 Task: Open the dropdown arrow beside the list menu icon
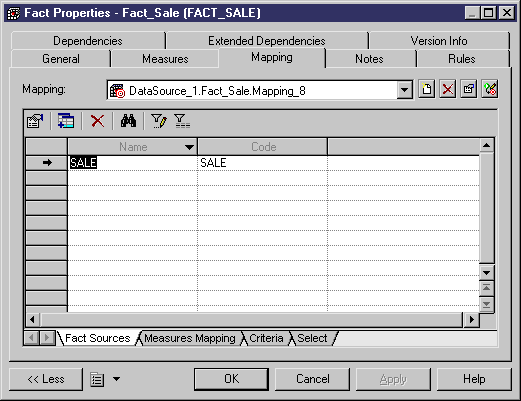[116, 379]
